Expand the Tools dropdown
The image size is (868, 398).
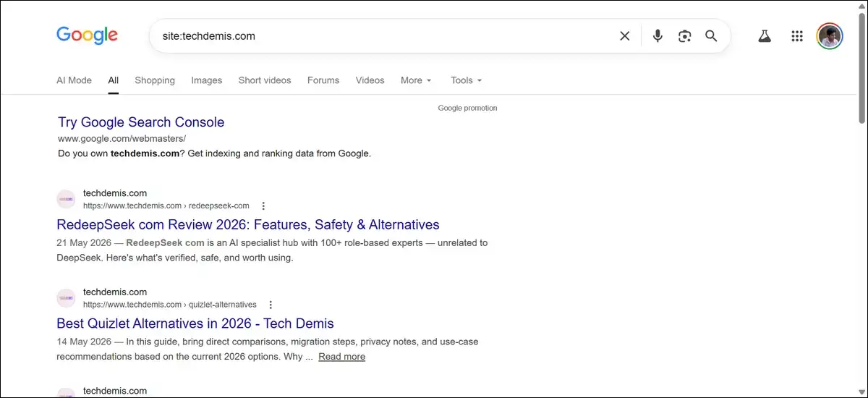pos(466,80)
